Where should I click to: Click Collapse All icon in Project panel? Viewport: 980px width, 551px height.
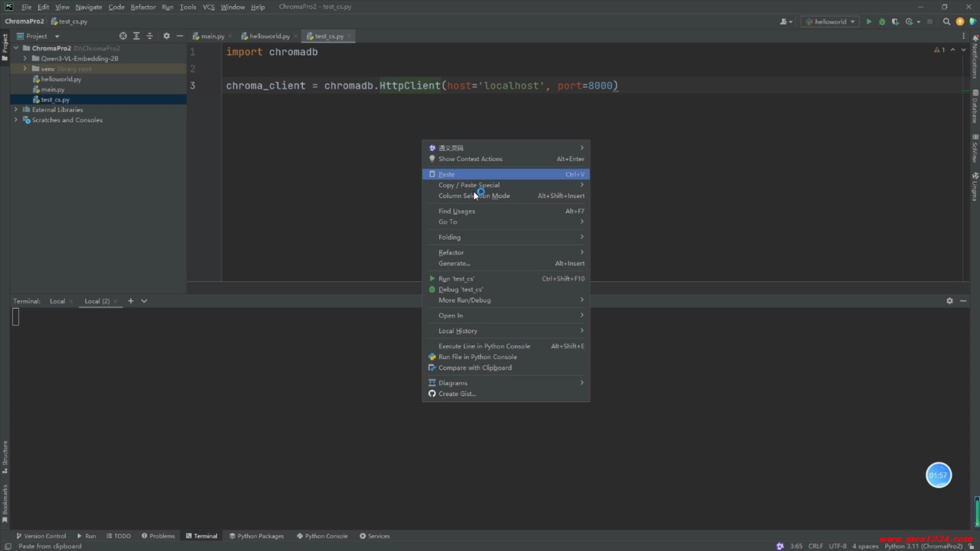pyautogui.click(x=150, y=36)
